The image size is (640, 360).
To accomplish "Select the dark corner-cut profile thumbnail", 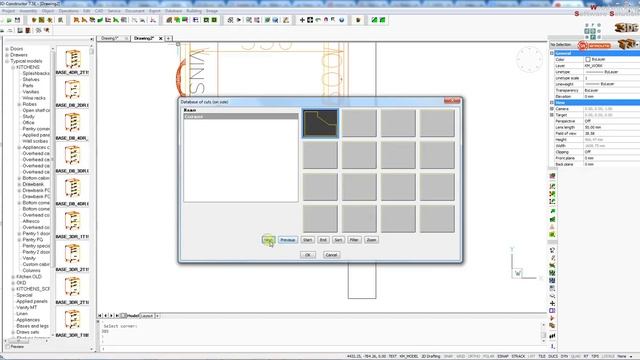I will (320, 123).
